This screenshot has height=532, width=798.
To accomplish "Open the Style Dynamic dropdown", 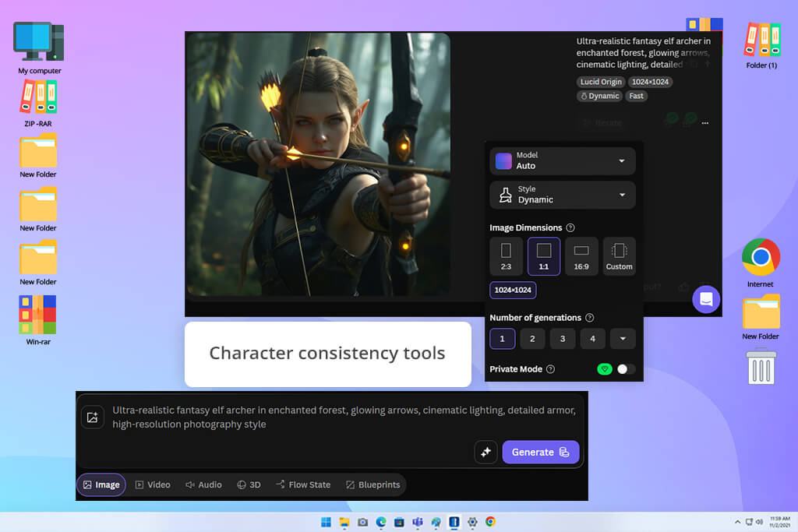I will point(563,195).
